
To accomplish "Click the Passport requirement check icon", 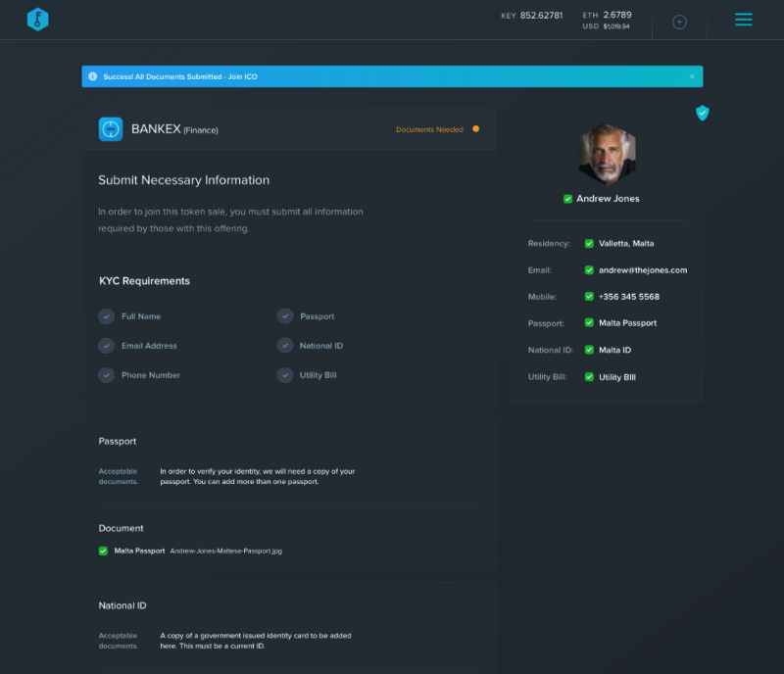I will [x=285, y=316].
